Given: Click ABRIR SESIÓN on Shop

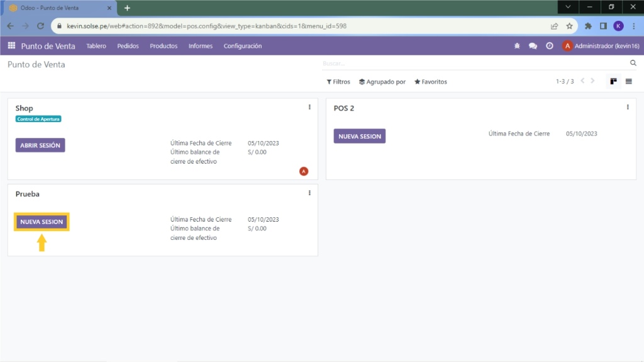Looking at the screenshot, I should click(x=40, y=145).
